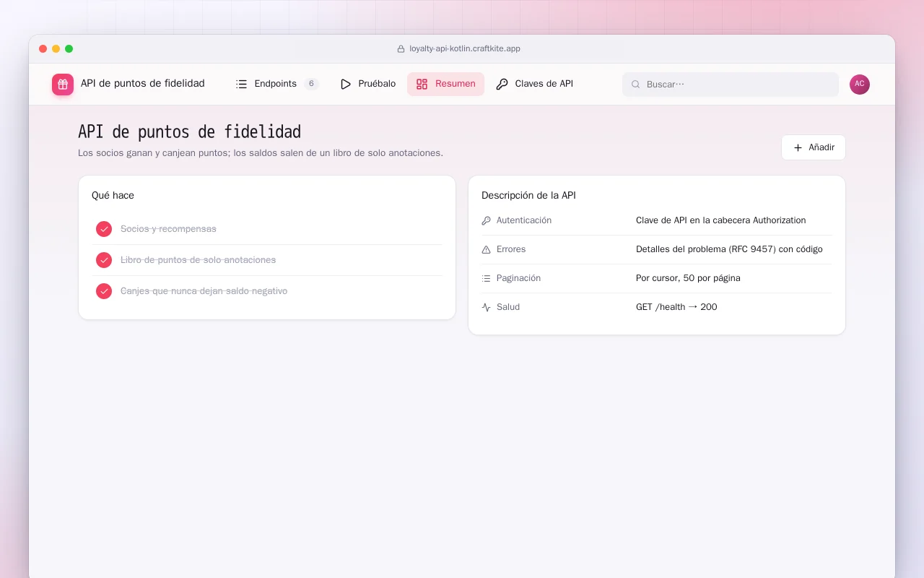Click the Paginación label

click(518, 278)
